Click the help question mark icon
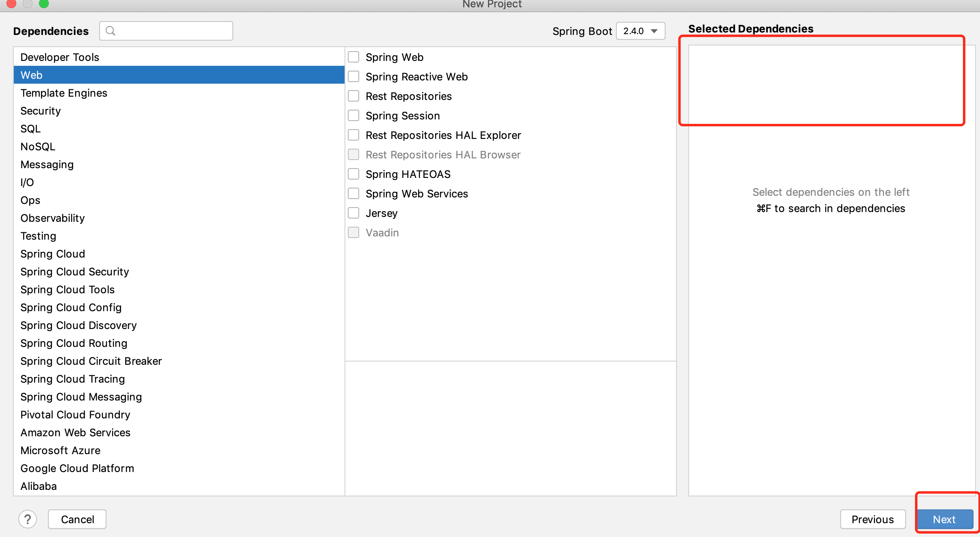This screenshot has height=537, width=980. pyautogui.click(x=28, y=519)
